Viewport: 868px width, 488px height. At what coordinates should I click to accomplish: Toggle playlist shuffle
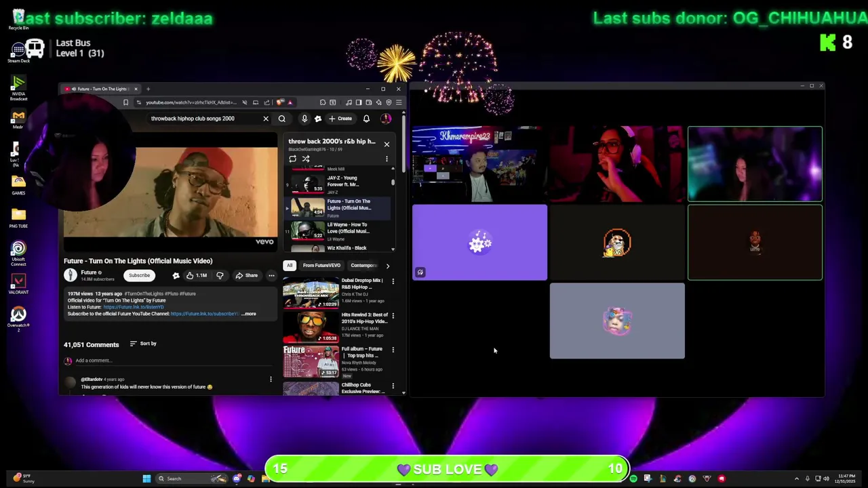tap(306, 159)
